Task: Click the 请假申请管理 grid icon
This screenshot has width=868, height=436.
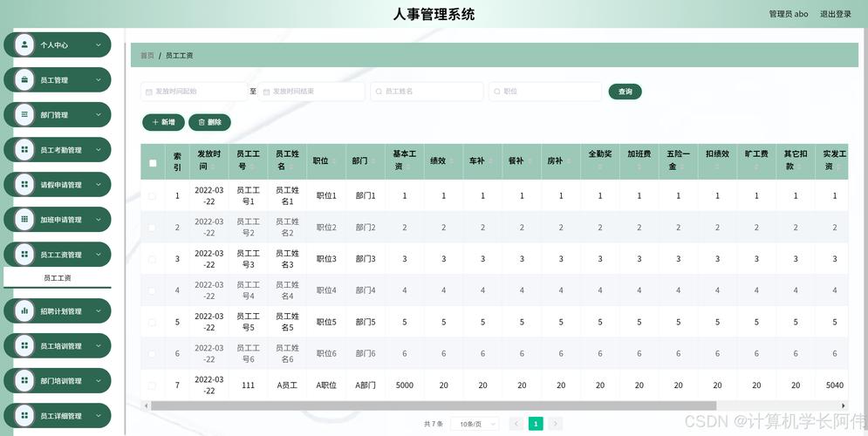Action: 24,184
